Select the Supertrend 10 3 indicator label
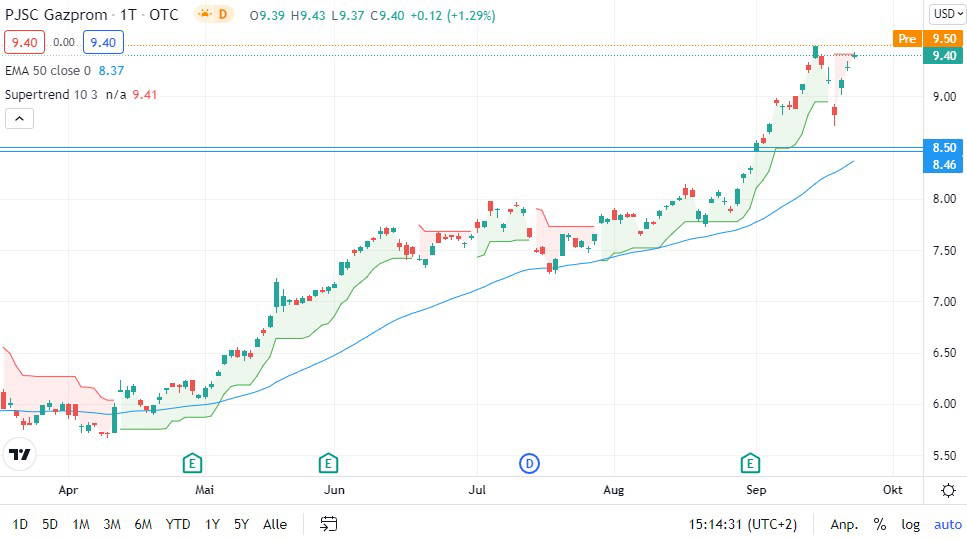Screen dimensions: 967x540 (x=51, y=95)
